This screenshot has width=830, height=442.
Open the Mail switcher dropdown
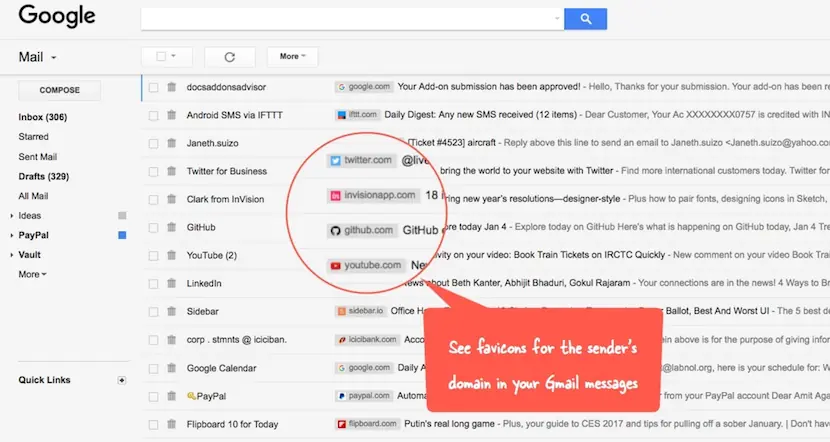click(x=38, y=57)
